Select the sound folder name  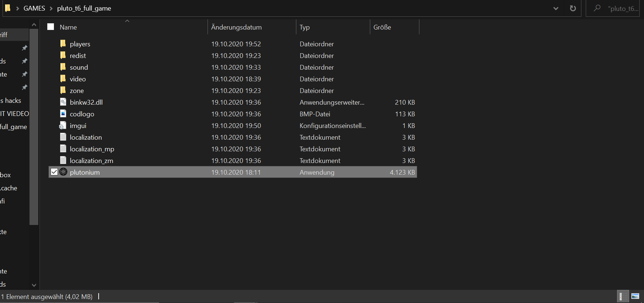click(79, 67)
